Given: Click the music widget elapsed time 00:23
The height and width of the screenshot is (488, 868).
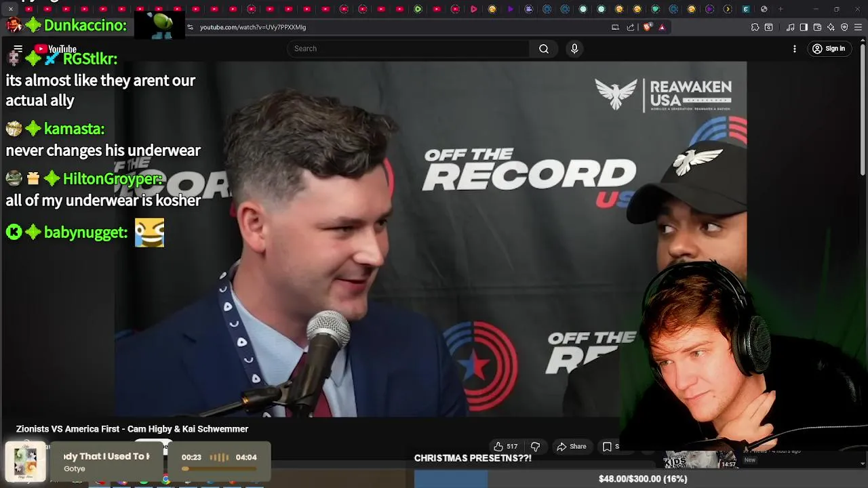Looking at the screenshot, I should pos(191,457).
